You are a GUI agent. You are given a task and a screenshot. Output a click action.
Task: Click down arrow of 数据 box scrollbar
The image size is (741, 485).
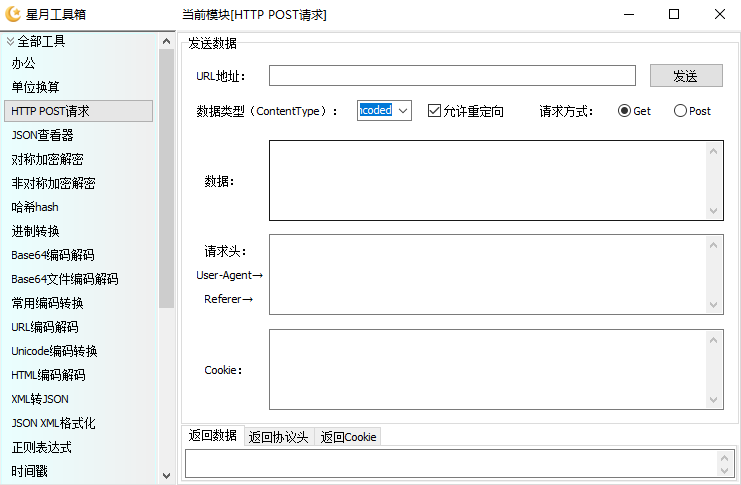[714, 211]
